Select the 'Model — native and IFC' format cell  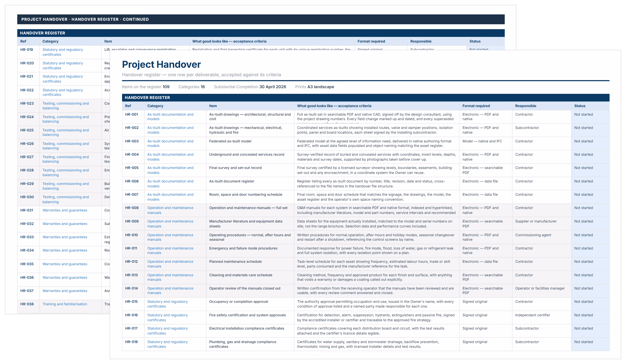point(486,144)
